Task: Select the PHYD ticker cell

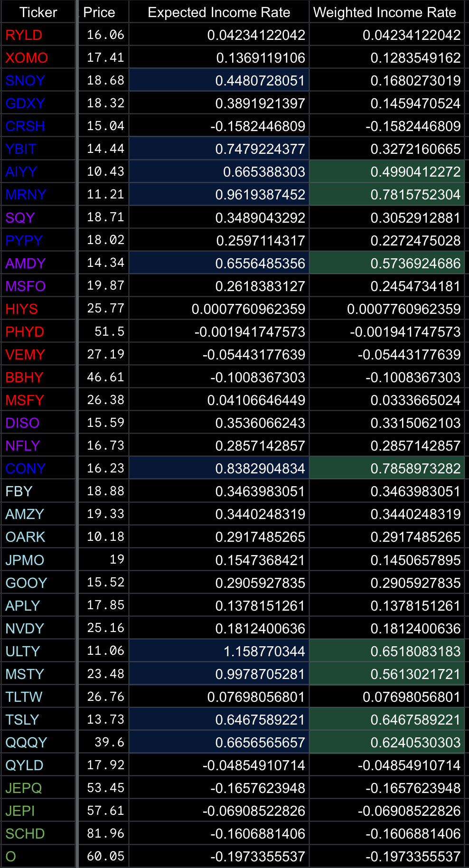Action: [x=38, y=331]
